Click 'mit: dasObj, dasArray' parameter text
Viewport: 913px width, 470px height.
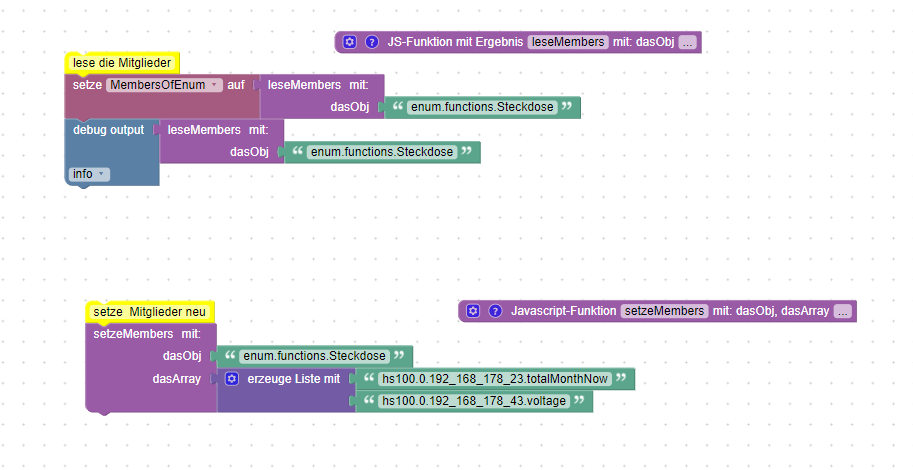[771, 311]
